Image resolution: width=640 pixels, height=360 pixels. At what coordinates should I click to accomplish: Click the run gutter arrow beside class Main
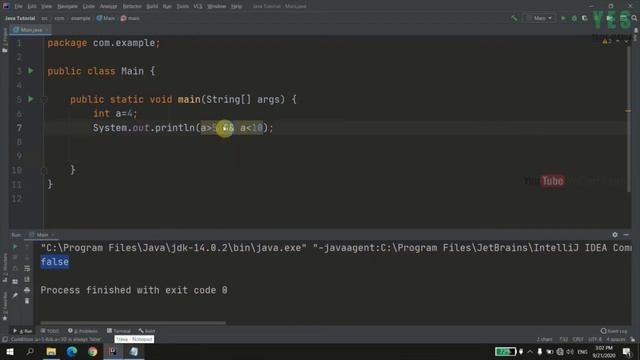(31, 71)
